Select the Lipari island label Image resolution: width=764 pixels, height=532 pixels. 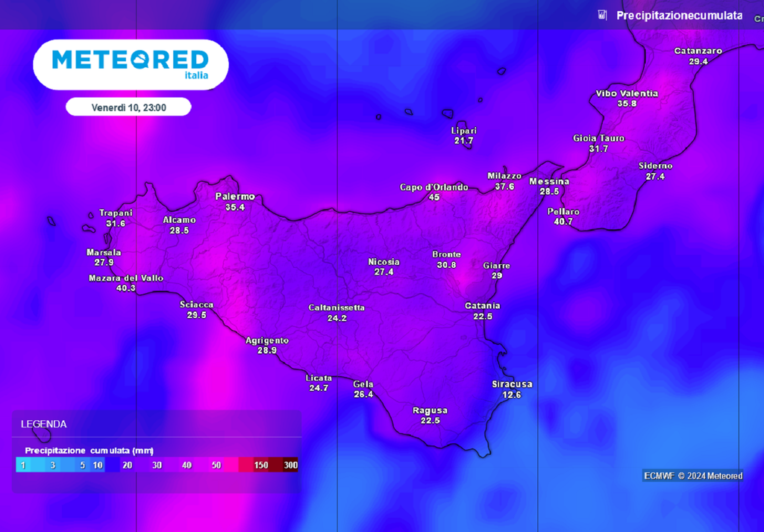point(463,131)
